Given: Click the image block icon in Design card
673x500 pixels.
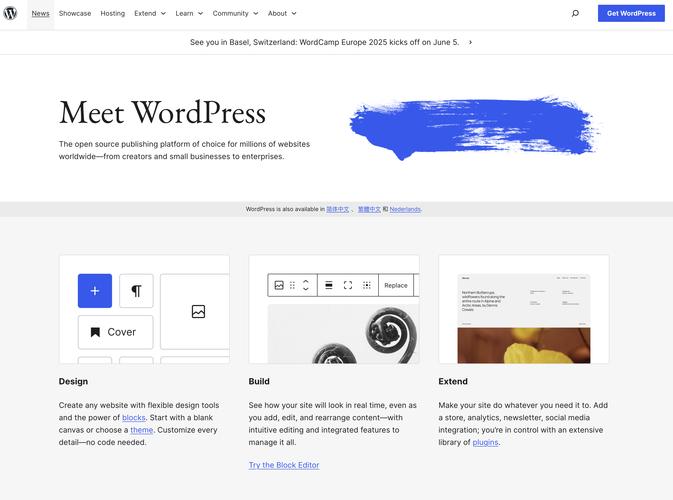Looking at the screenshot, I should pos(198,312).
